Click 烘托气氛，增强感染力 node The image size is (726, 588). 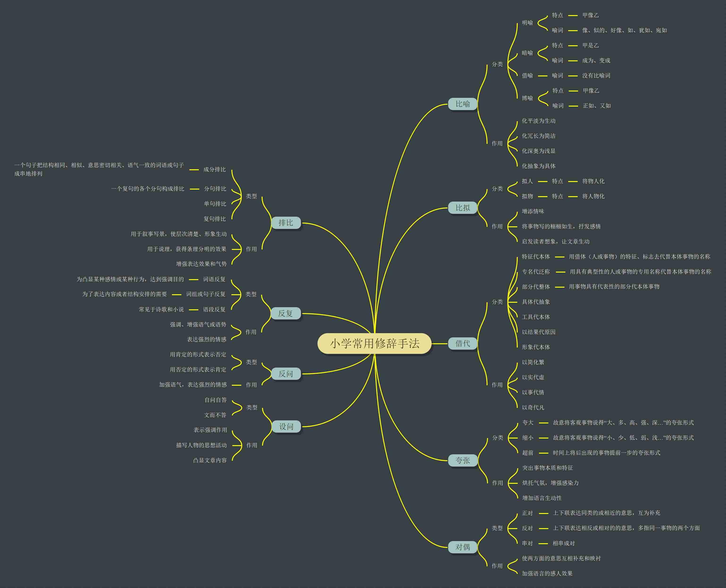(551, 483)
